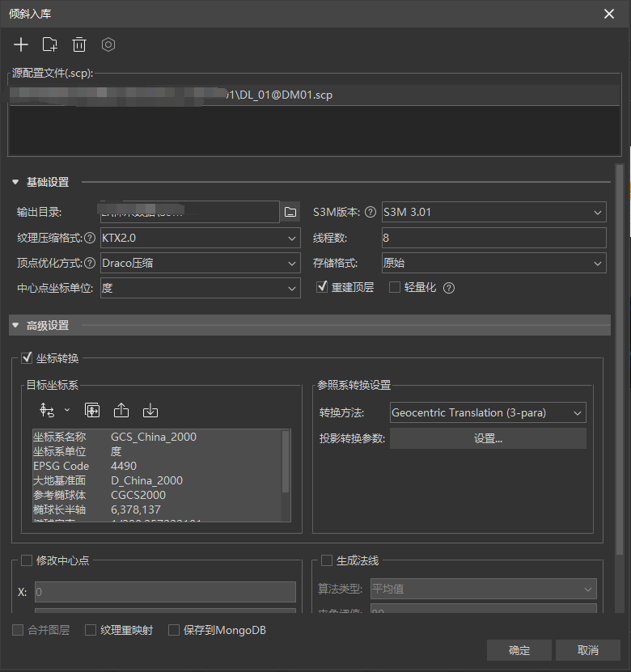This screenshot has height=672, width=631.
Task: Uncheck the 重建顶层 checkbox
Action: 322,288
